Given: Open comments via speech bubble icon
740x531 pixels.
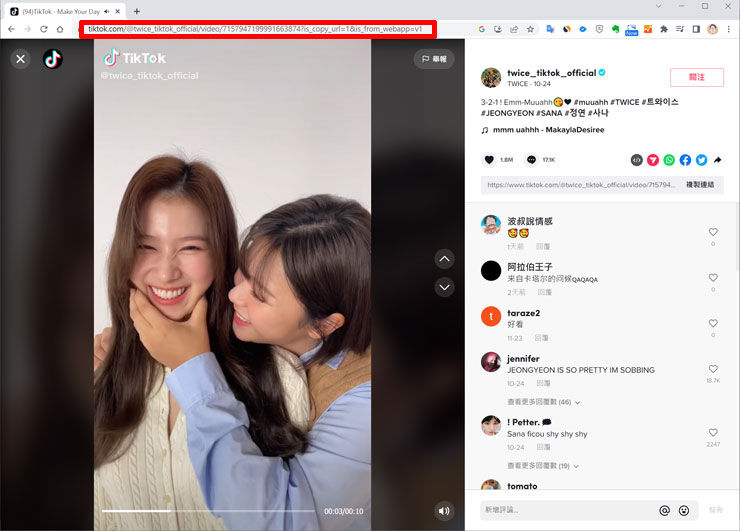Looking at the screenshot, I should click(x=531, y=160).
